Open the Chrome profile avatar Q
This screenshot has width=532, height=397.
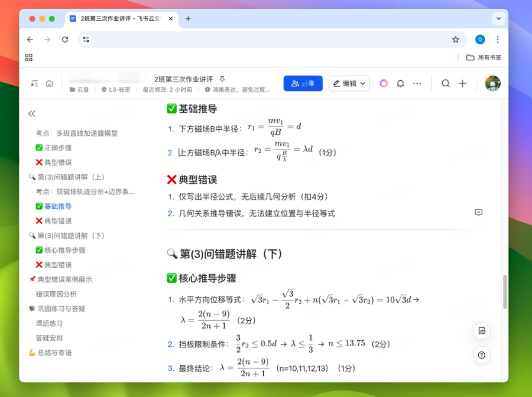pyautogui.click(x=480, y=40)
